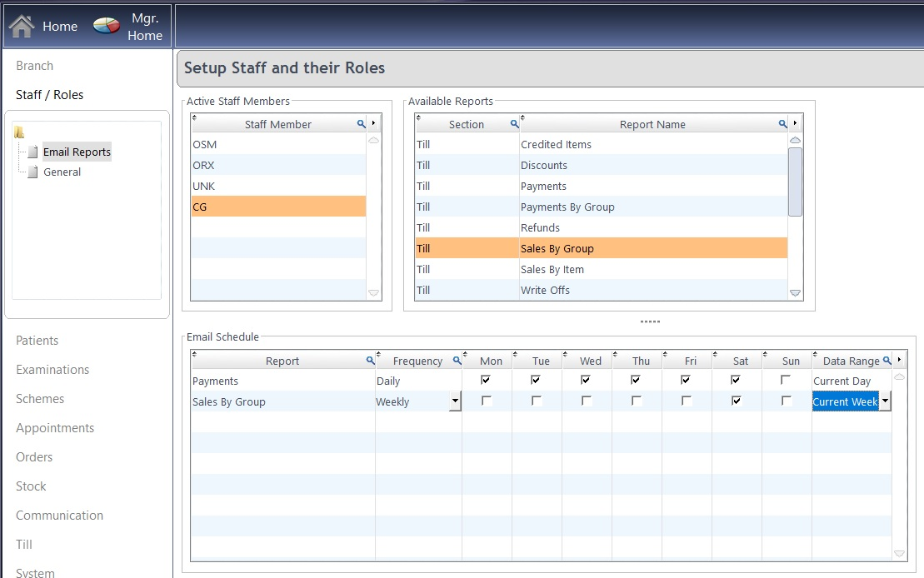The image size is (924, 578).
Task: Toggle Payments Wednesday checkbox
Action: point(586,380)
